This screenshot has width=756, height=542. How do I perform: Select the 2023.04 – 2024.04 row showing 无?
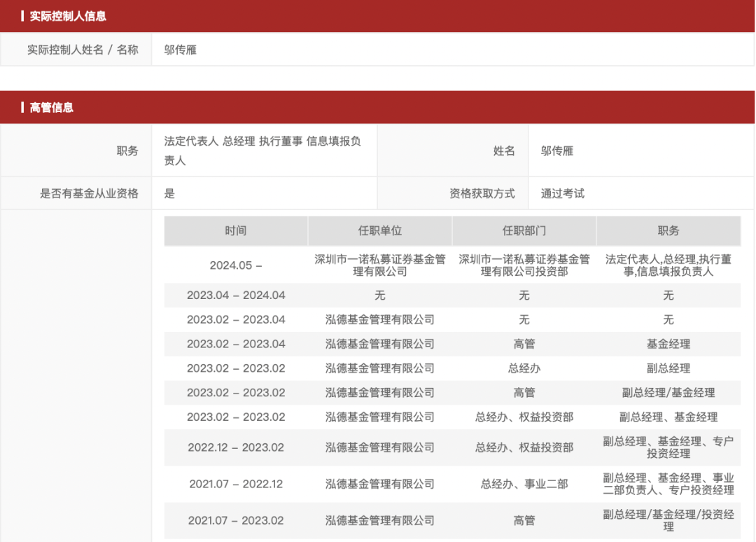click(x=234, y=296)
